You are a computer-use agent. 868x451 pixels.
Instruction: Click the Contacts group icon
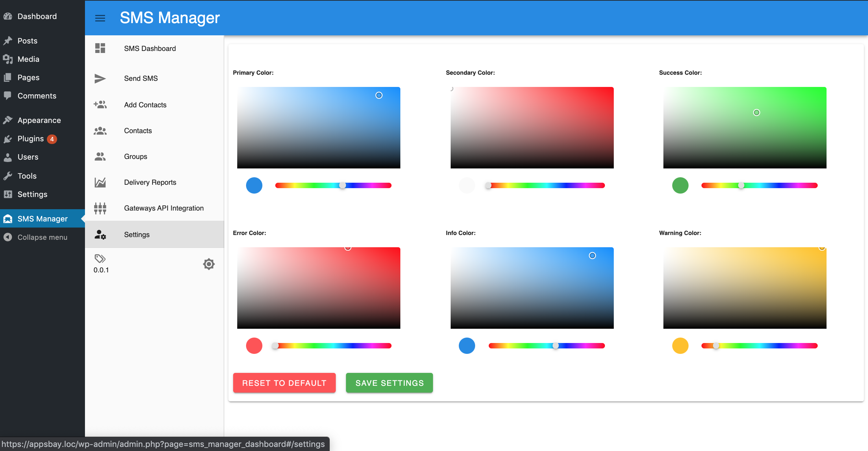click(100, 131)
